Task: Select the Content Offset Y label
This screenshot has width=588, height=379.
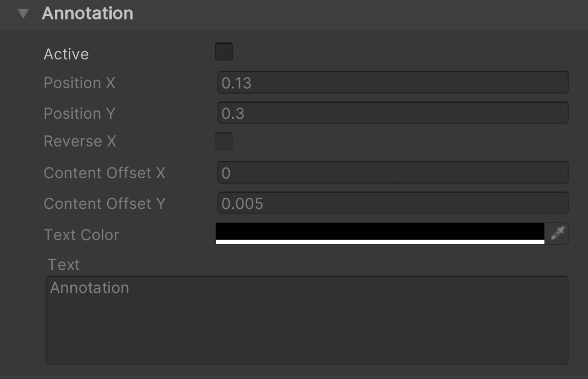Action: [x=105, y=204]
